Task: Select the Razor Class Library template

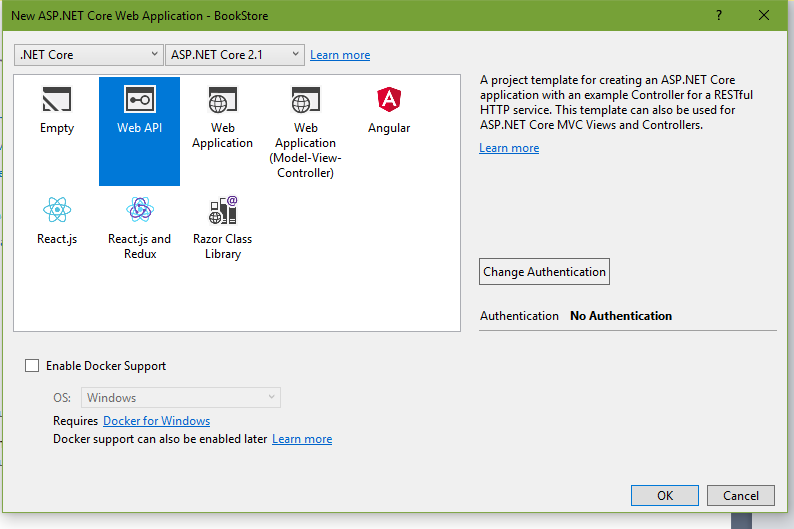Action: (x=222, y=228)
